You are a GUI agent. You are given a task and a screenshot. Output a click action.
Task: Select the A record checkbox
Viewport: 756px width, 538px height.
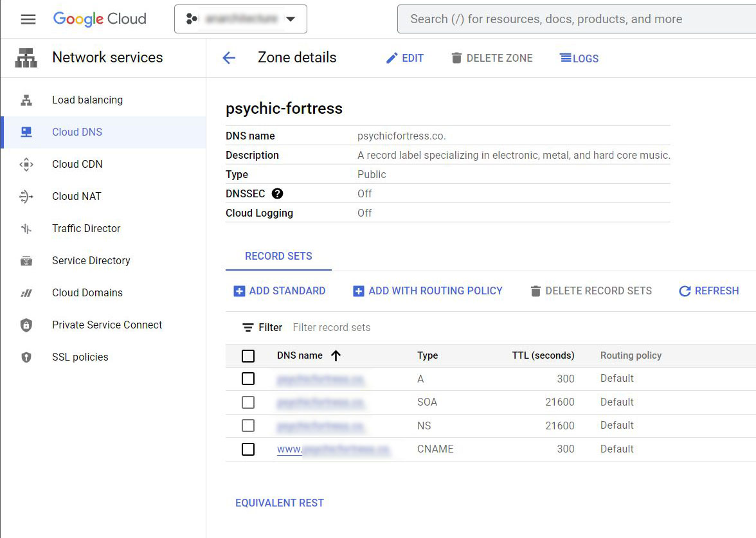(x=248, y=379)
